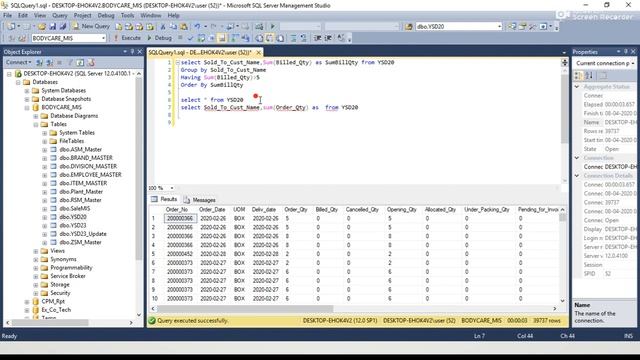Viewport: 640px width, 360px height.
Task: Click the Results to Text icon
Action: [259, 38]
